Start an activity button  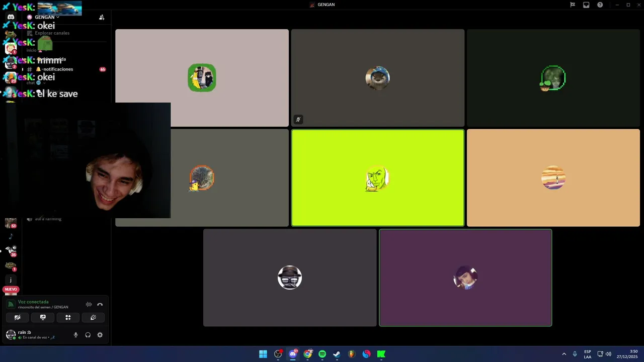tap(68, 317)
